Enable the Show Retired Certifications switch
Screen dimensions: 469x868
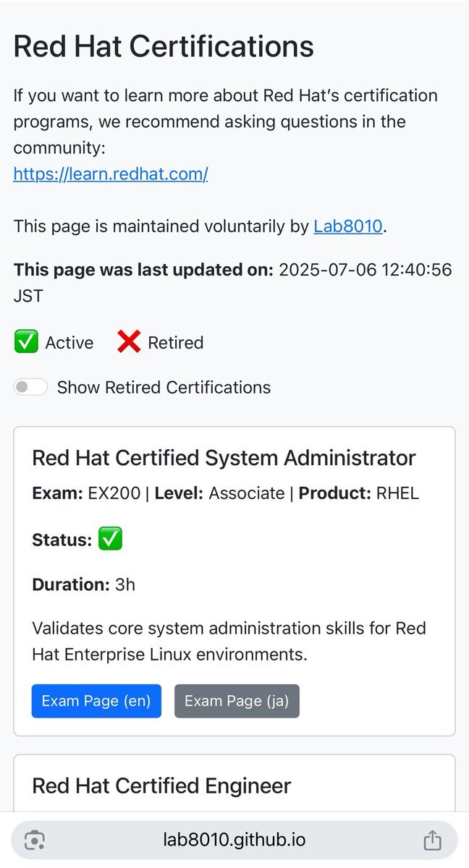tap(30, 387)
